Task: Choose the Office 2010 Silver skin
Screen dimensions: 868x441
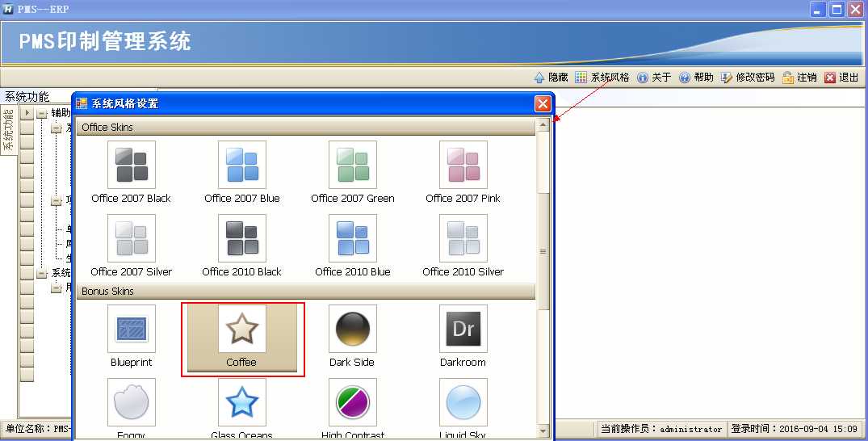Action: (463, 246)
